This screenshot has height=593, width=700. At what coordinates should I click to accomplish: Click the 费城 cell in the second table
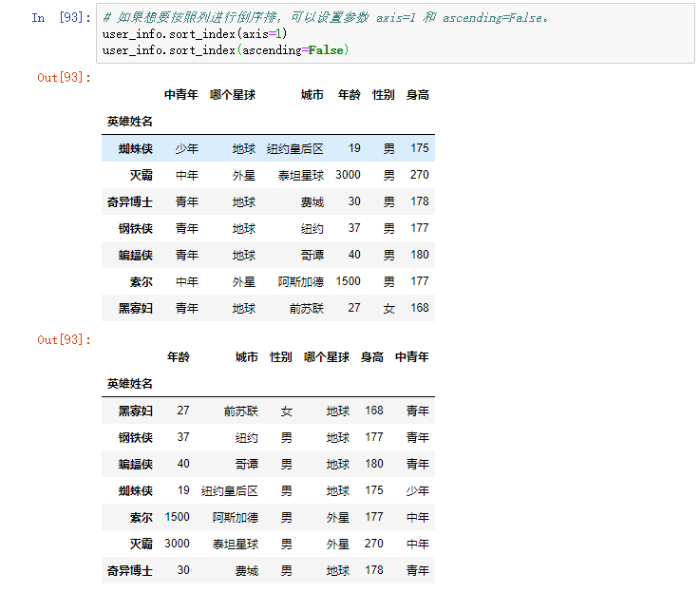click(247, 570)
